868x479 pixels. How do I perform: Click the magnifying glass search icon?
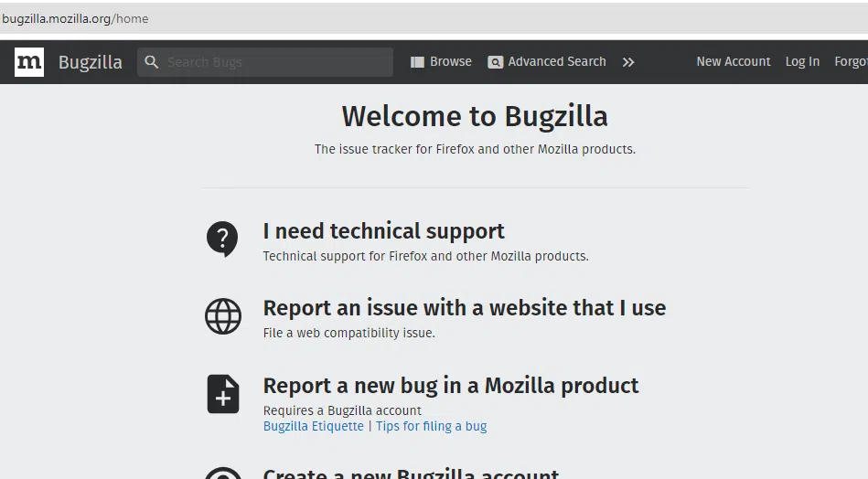coord(152,62)
